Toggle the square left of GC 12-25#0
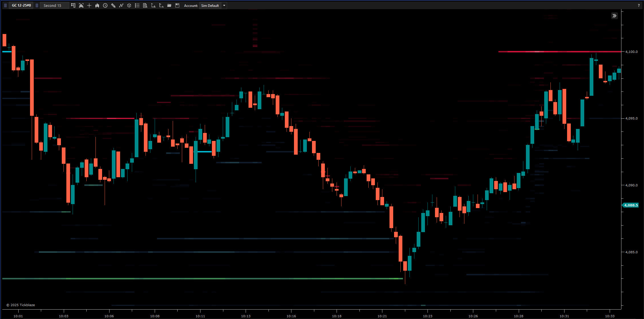 click(5, 5)
